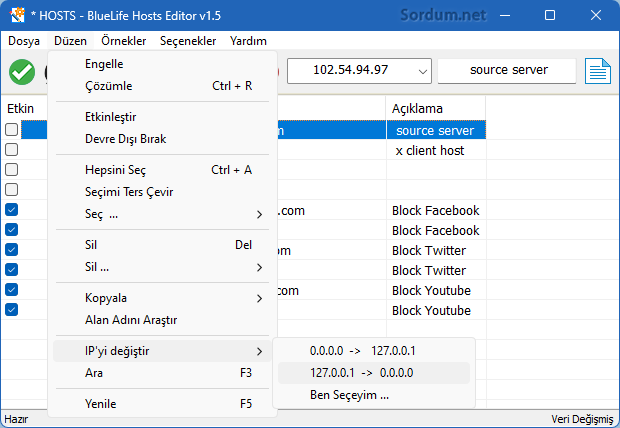Choose Ara menu entry
Screen dimensions: 620x428
point(162,373)
